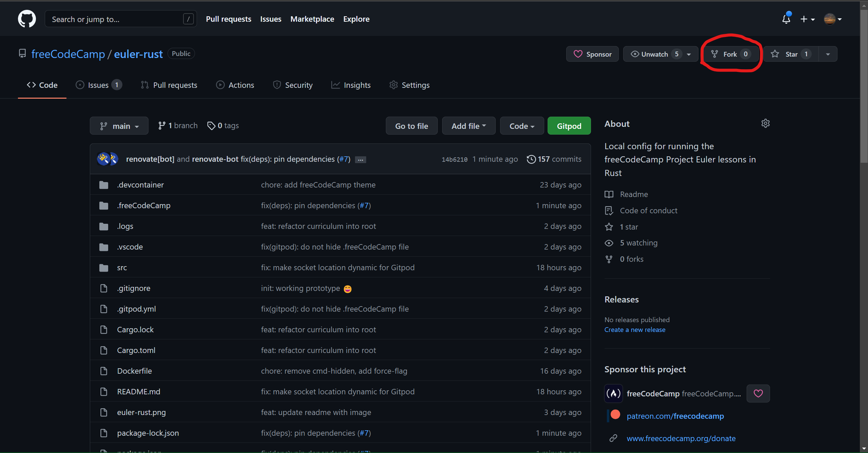Click the Go to file button
The image size is (868, 453).
(x=412, y=126)
